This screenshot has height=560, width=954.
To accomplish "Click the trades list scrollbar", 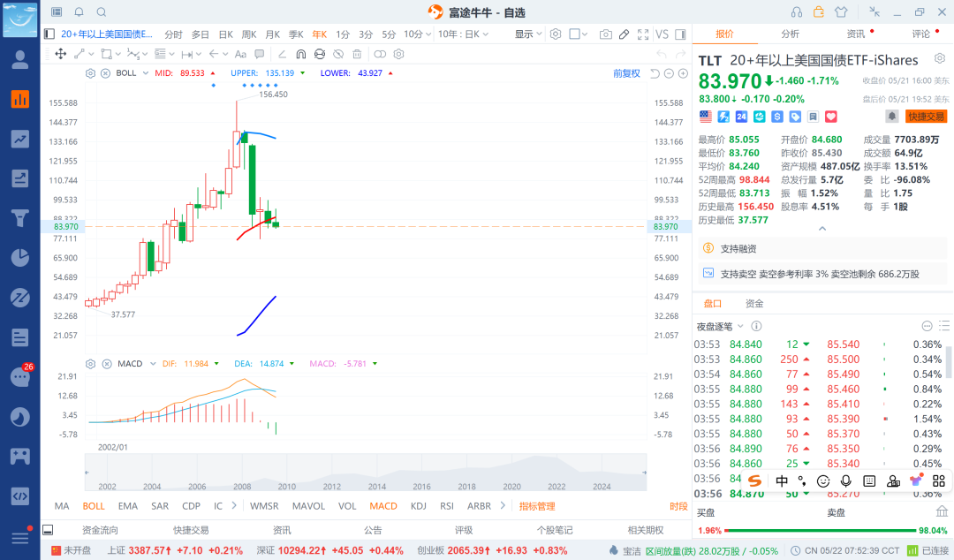I will click(x=948, y=362).
